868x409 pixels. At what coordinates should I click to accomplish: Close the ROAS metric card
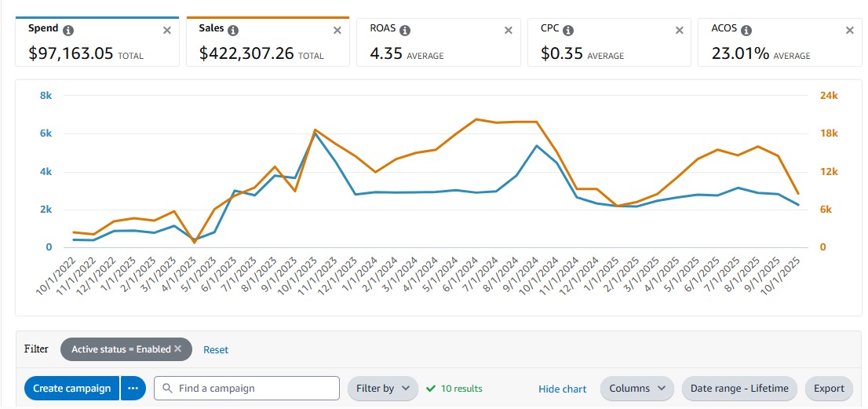pyautogui.click(x=508, y=30)
